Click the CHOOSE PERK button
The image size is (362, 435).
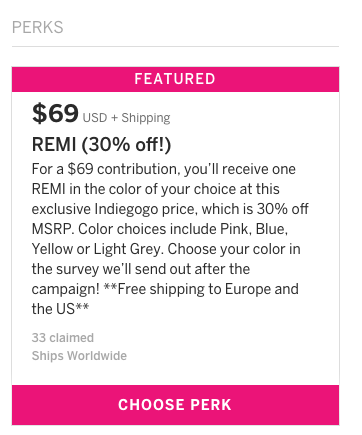[175, 405]
